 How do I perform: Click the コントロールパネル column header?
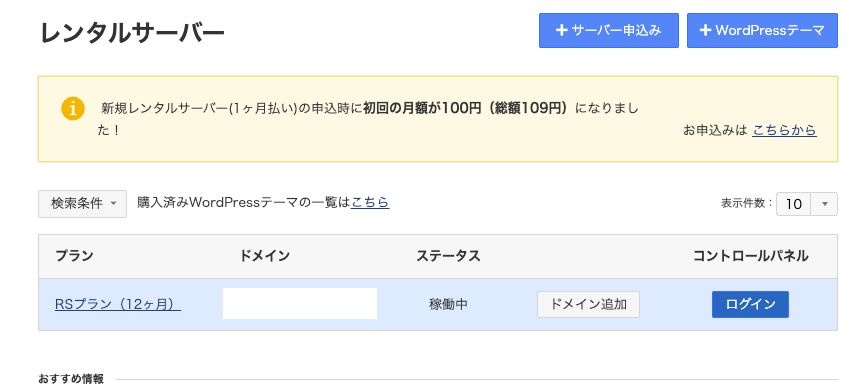tap(750, 256)
